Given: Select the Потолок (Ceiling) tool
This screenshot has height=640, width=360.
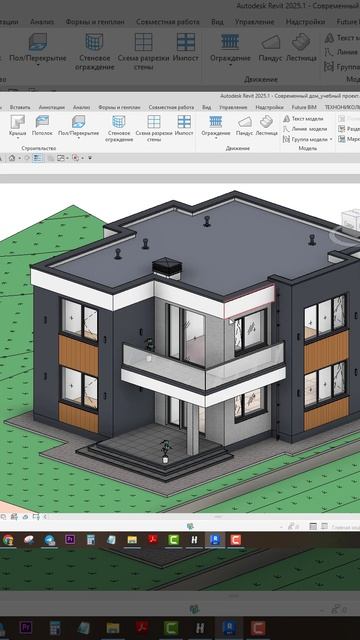Looking at the screenshot, I should tap(42, 125).
